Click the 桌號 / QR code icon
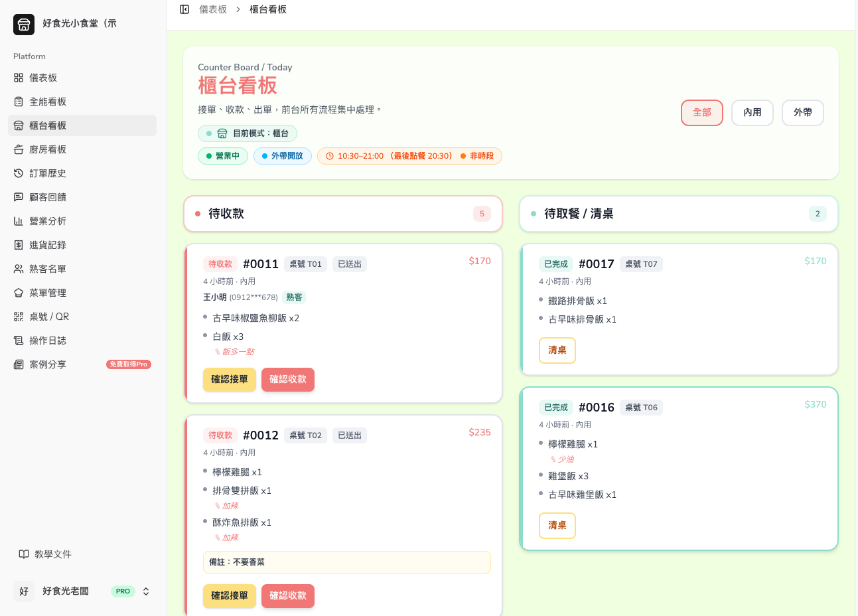Viewport: 858px width, 616px height. (19, 317)
